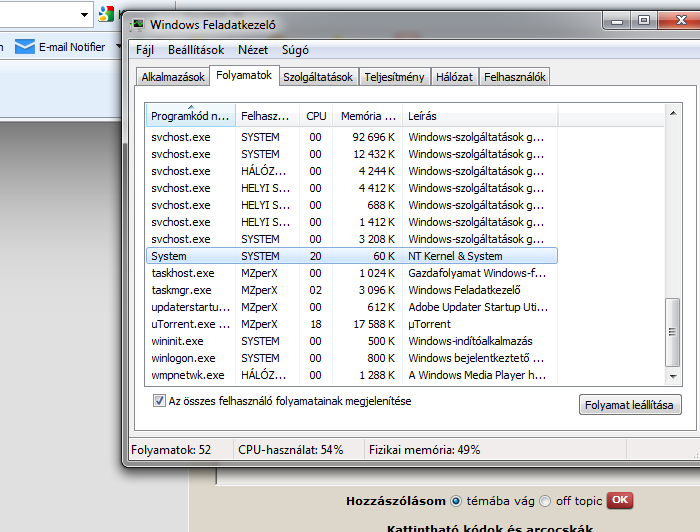
Task: Switch to the Teljesítmény tab
Action: tap(394, 77)
